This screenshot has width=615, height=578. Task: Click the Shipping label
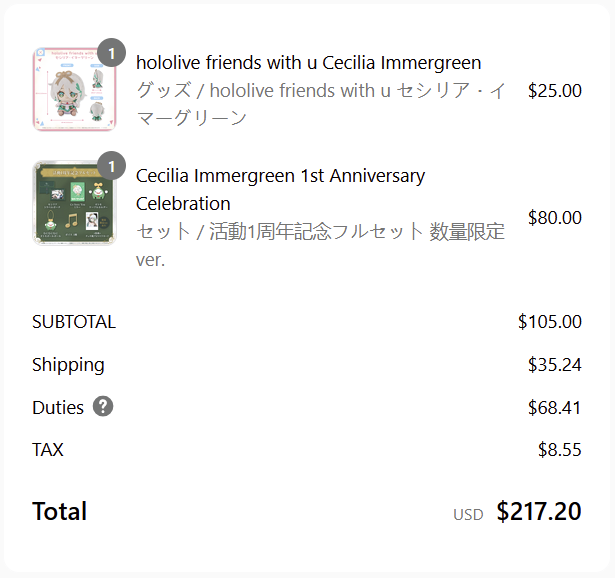pyautogui.click(x=68, y=365)
